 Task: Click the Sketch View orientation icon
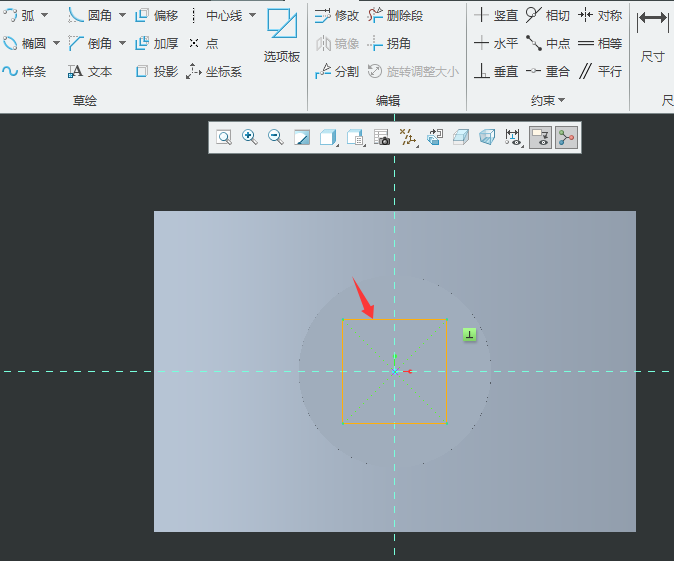[435, 138]
